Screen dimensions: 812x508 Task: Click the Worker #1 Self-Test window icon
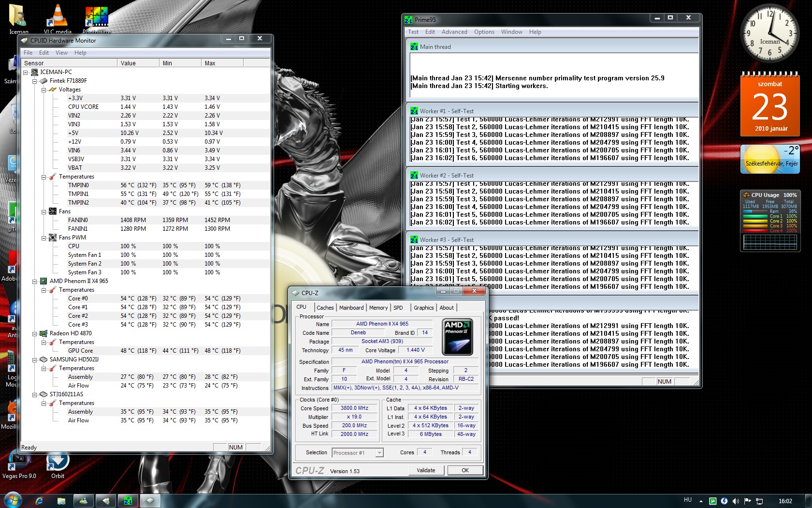click(x=414, y=111)
